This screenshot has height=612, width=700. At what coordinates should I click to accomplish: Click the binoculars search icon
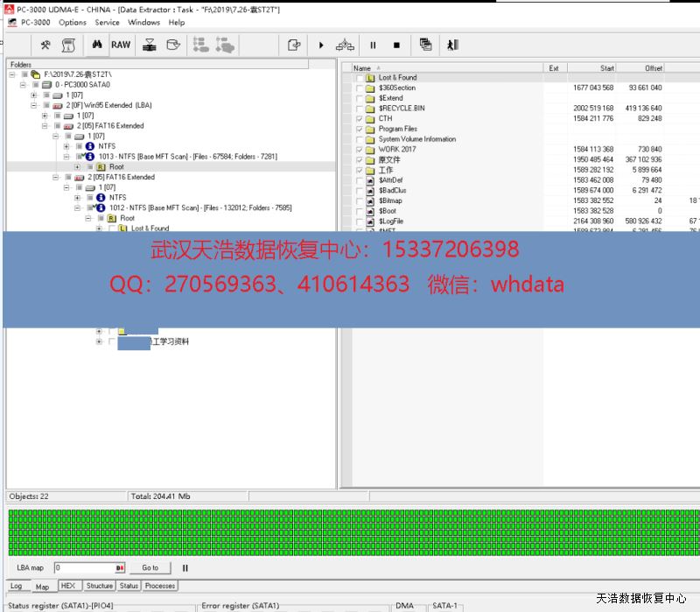(x=97, y=45)
